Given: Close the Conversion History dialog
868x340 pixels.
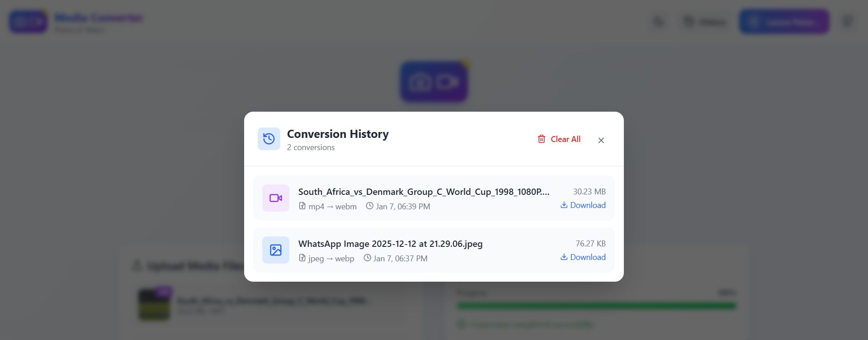Looking at the screenshot, I should pos(601,140).
